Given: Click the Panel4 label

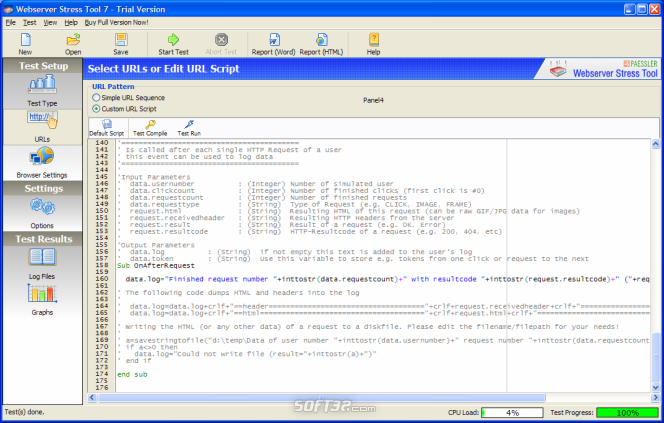Looking at the screenshot, I should [373, 100].
